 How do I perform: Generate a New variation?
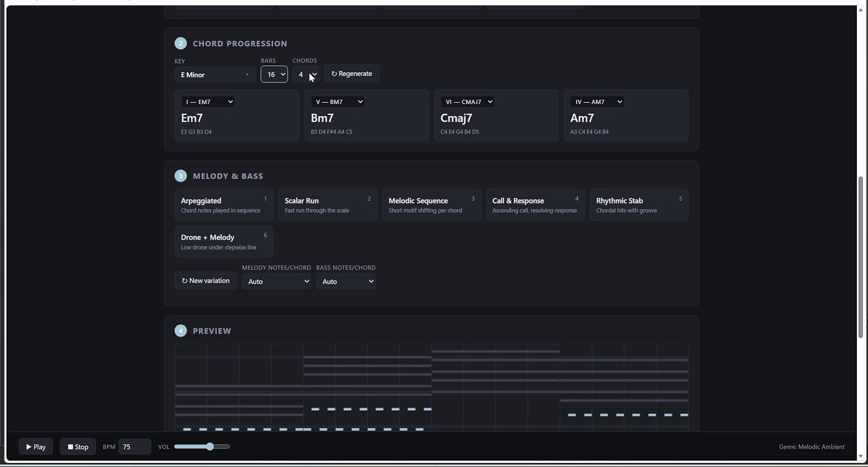[x=205, y=281]
